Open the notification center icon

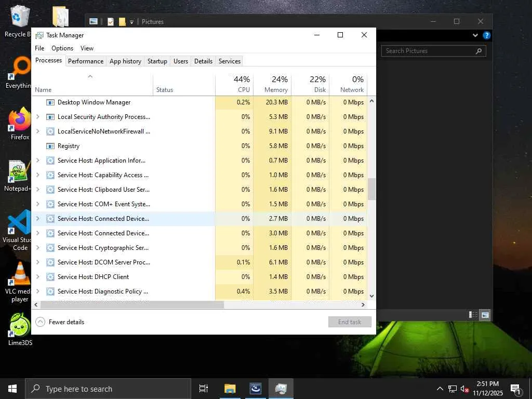tap(515, 389)
